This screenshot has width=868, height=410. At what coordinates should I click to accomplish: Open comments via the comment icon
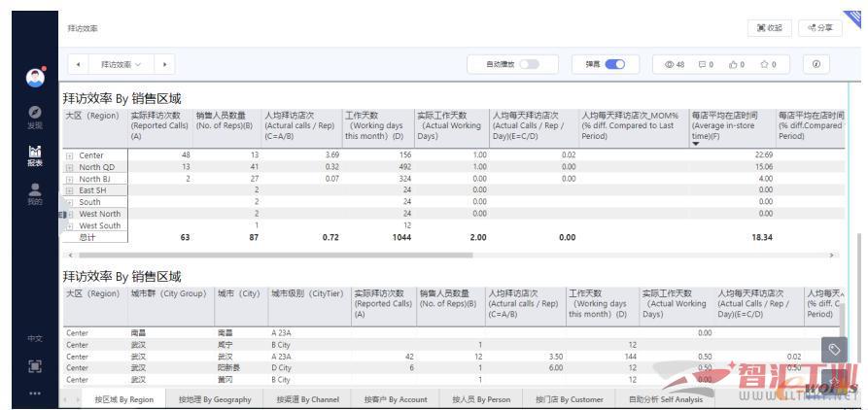pos(702,65)
